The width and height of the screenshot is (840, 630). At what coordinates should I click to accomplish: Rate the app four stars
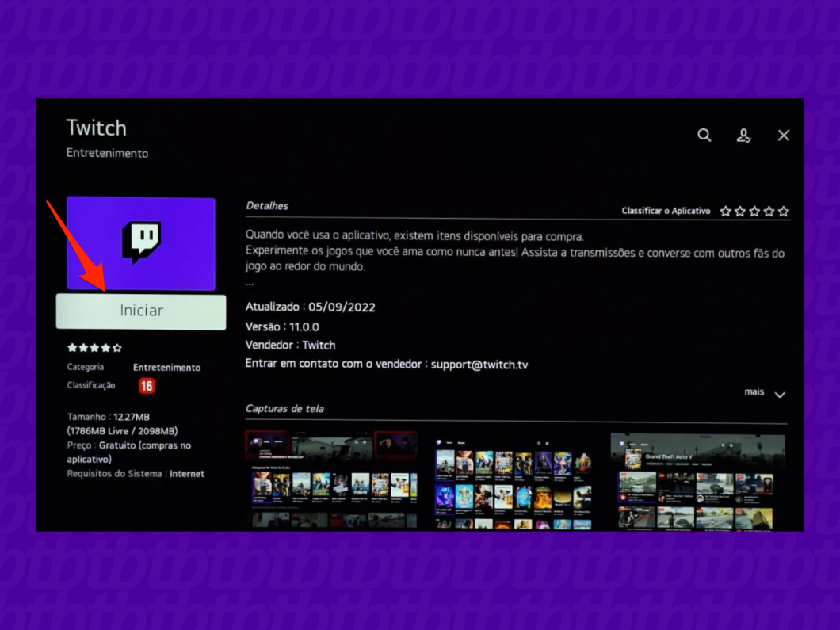[x=769, y=211]
